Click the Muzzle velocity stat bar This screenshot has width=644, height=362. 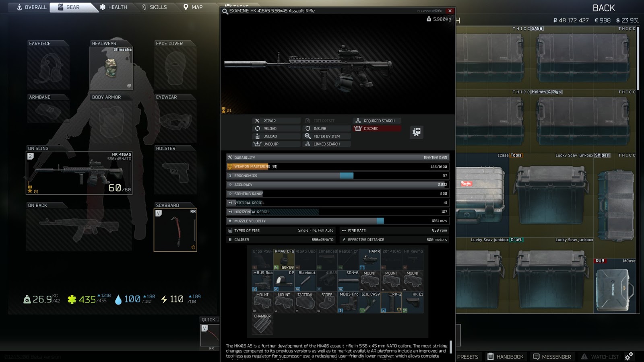(338, 221)
